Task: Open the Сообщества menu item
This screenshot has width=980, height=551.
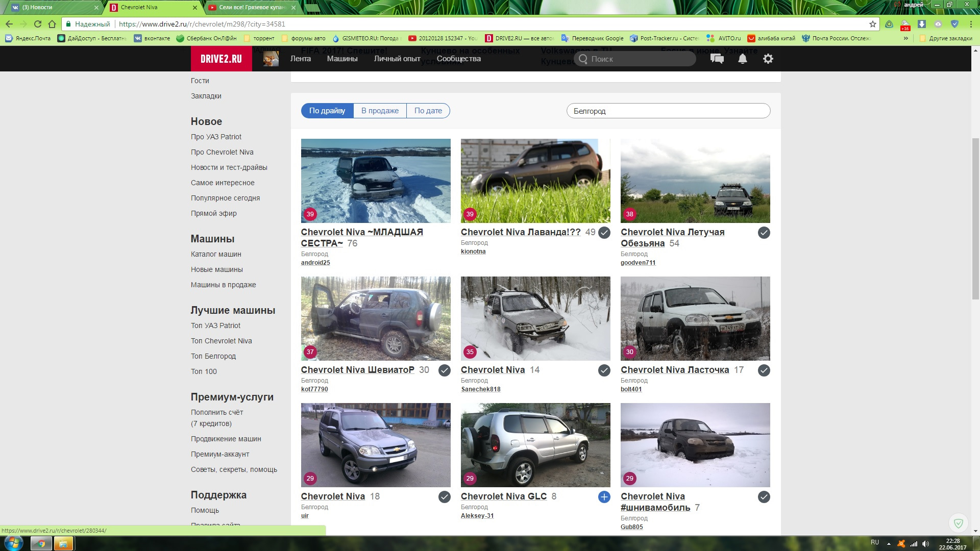Action: 458,59
